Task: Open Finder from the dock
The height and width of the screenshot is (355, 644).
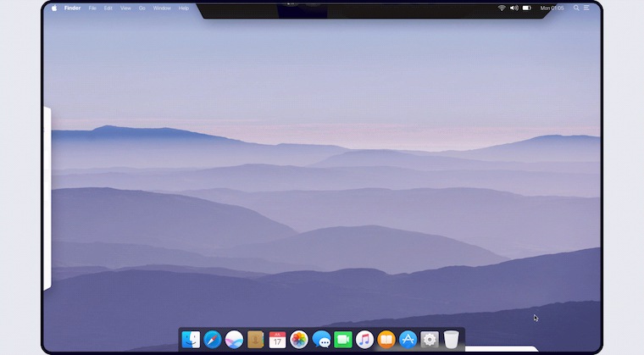Action: [x=191, y=340]
